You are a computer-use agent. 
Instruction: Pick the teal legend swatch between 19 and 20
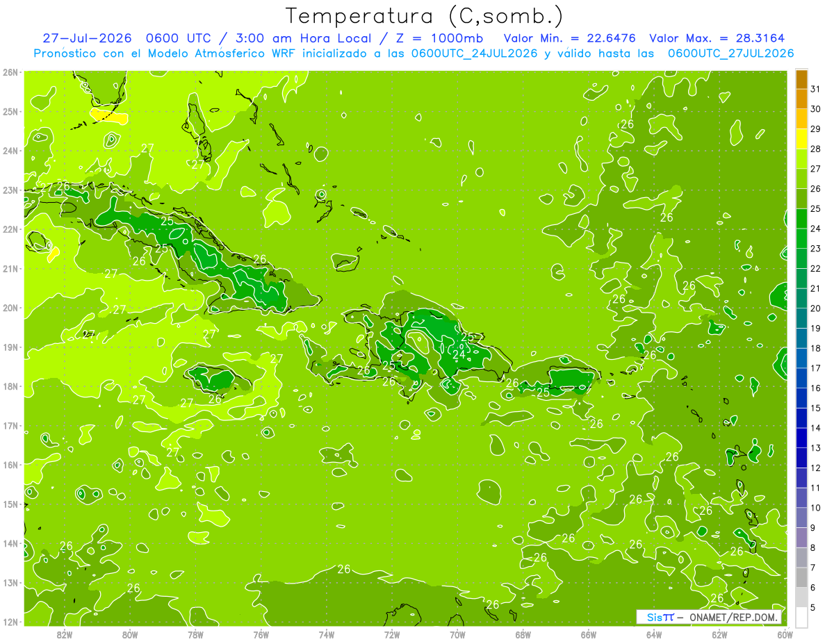[801, 318]
